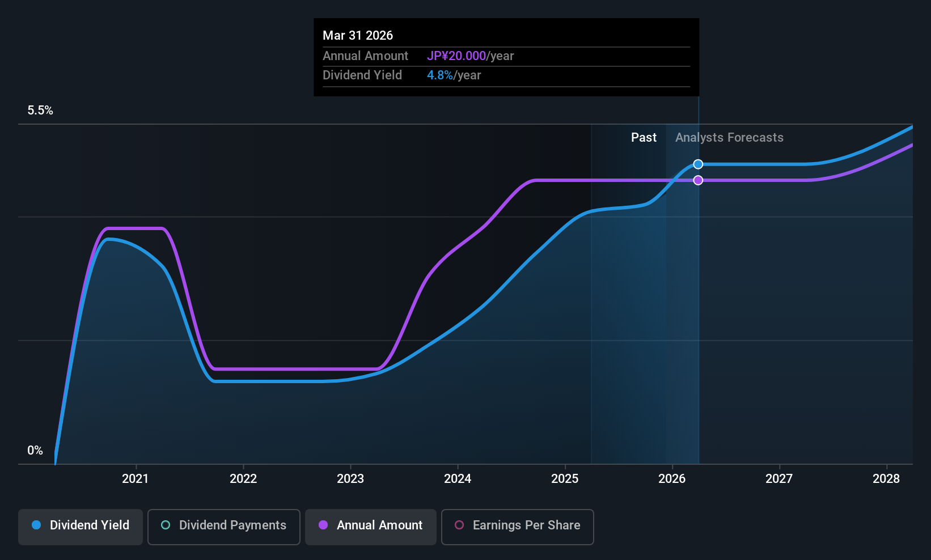The image size is (931, 560).
Task: Select the blue Dividend Yield data point marker
Action: [x=699, y=164]
